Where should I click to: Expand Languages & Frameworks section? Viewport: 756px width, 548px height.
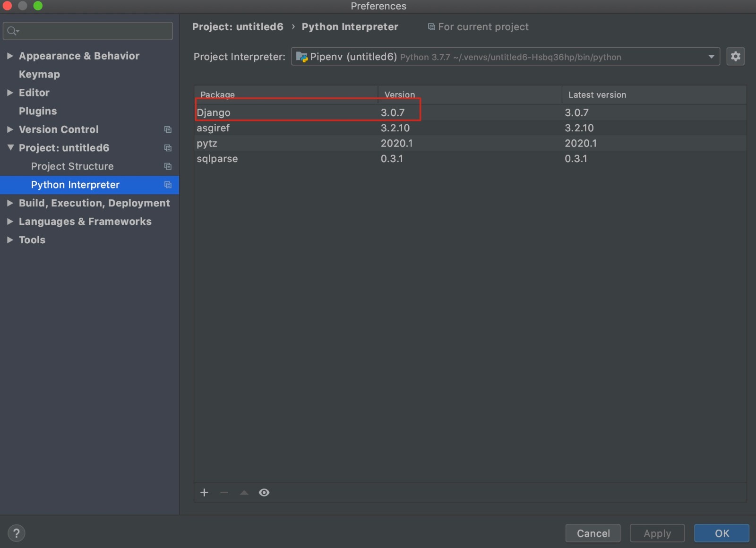pyautogui.click(x=10, y=222)
